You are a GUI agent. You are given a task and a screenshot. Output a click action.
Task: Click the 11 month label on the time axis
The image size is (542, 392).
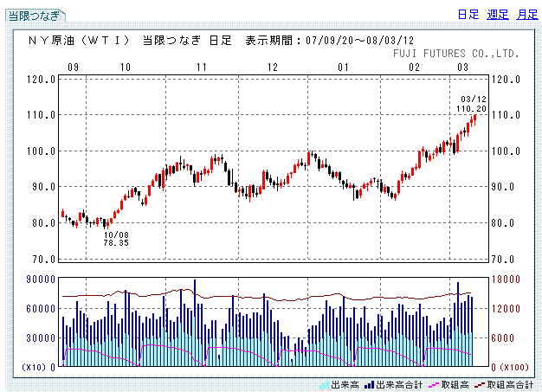click(202, 67)
